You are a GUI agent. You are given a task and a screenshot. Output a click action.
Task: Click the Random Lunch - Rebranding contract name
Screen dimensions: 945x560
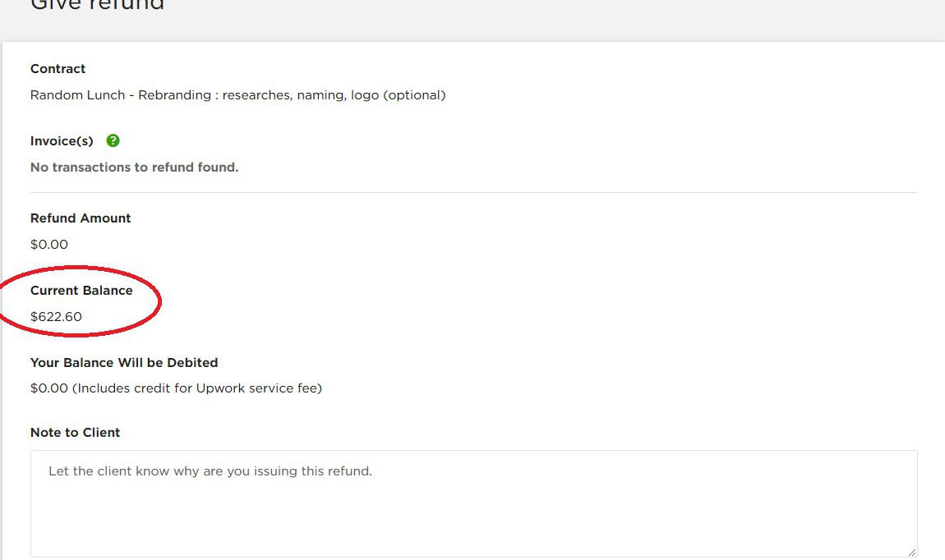pyautogui.click(x=237, y=95)
